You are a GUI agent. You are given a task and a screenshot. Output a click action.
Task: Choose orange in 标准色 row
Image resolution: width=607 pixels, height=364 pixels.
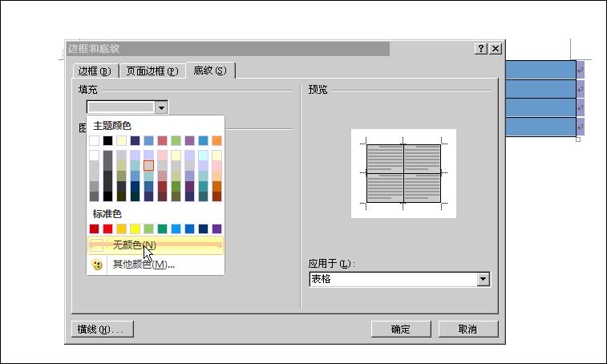(x=121, y=229)
